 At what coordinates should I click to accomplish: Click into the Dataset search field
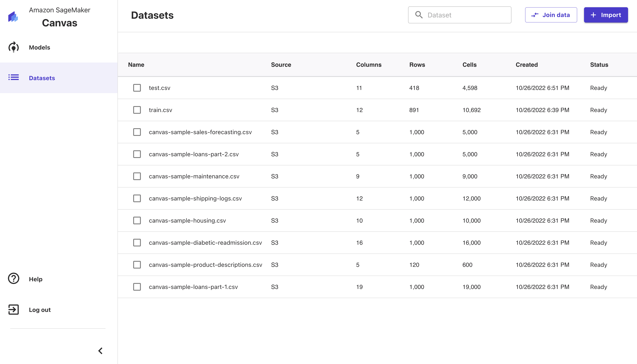[x=460, y=15]
